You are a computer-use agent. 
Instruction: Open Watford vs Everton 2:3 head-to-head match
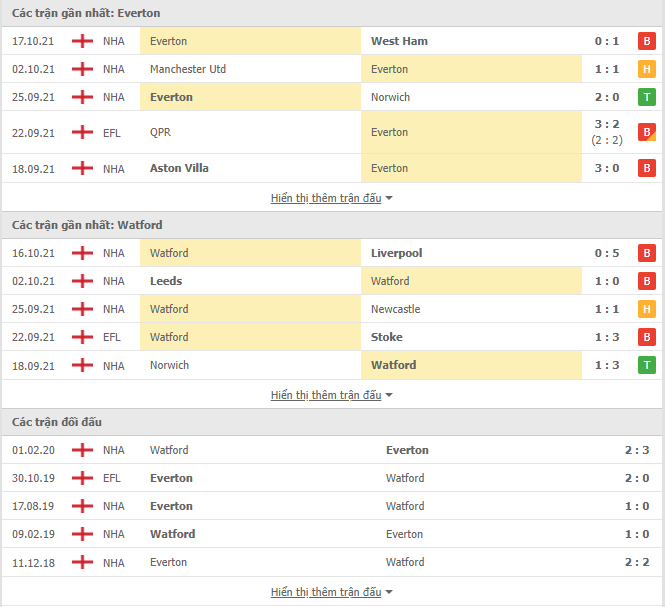332,450
